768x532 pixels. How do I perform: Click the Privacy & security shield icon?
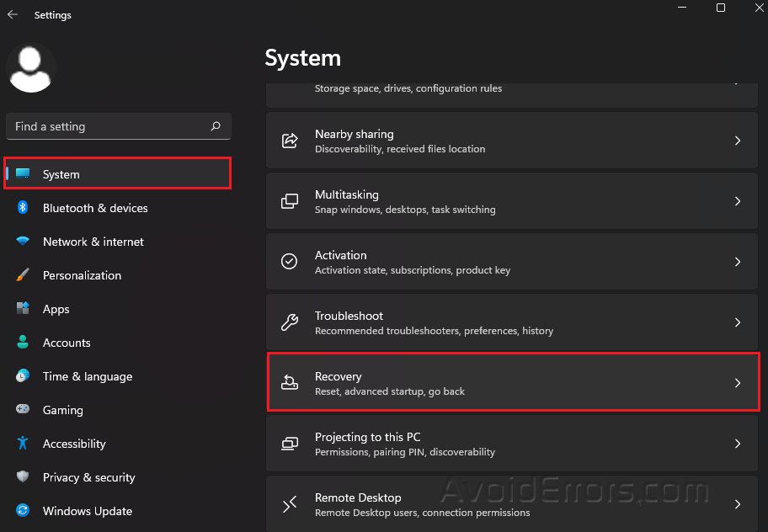24,477
